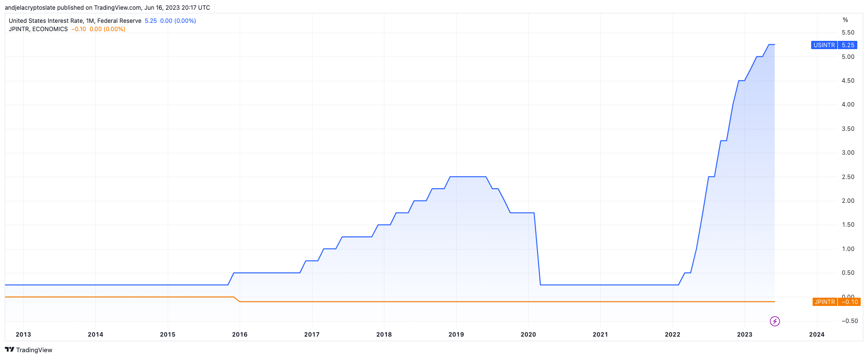Viewport: 868px width, 358px height.
Task: Select the JPINTR −0.10 price label
Action: (836, 302)
